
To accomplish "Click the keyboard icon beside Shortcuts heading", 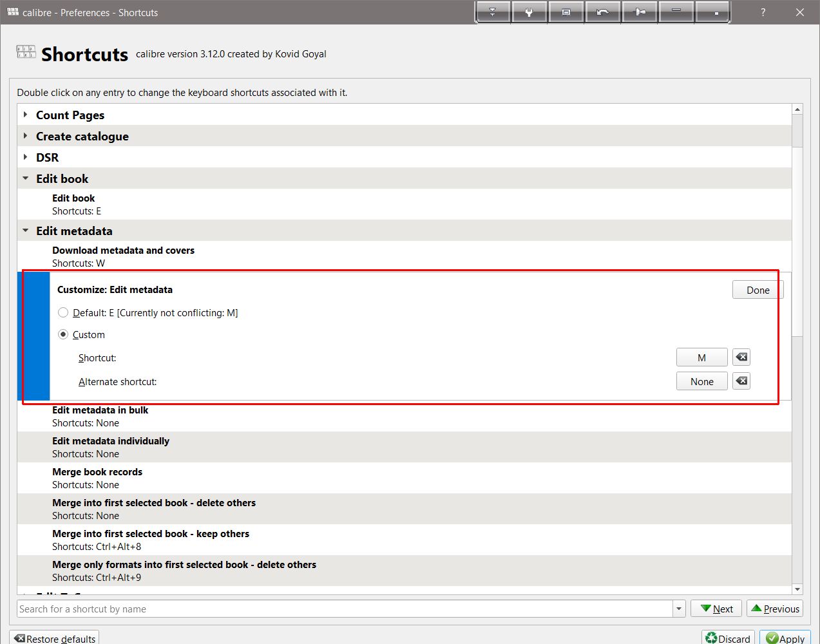I will [26, 52].
